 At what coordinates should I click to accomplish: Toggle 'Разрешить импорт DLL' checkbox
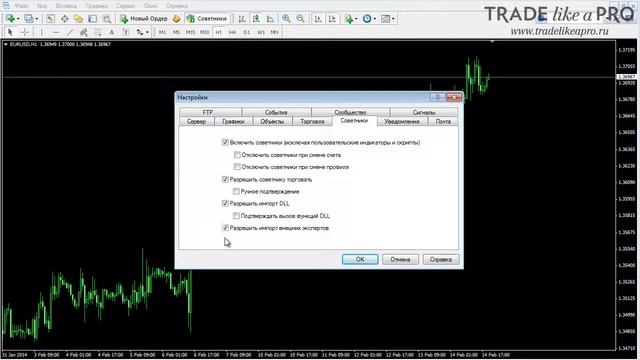click(225, 203)
